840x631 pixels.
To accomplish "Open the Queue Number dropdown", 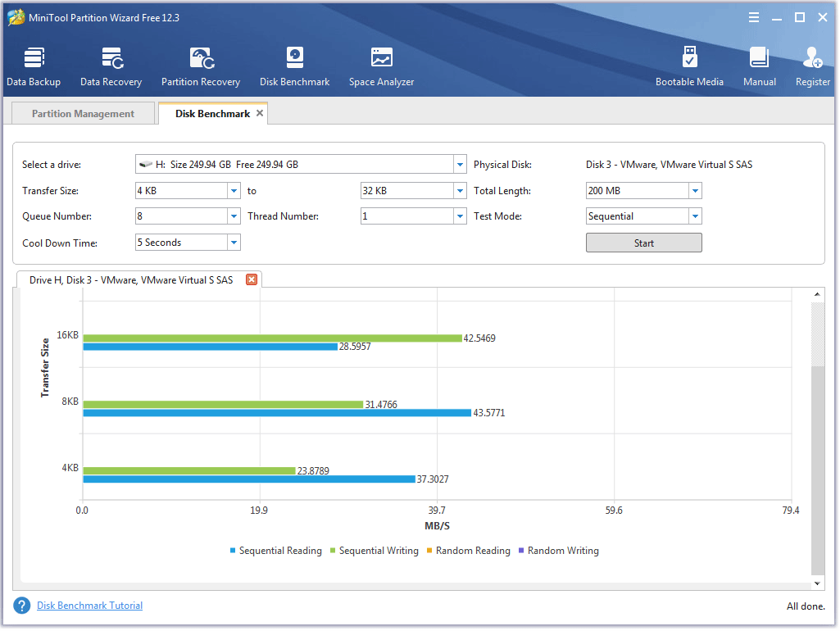I will tap(234, 216).
